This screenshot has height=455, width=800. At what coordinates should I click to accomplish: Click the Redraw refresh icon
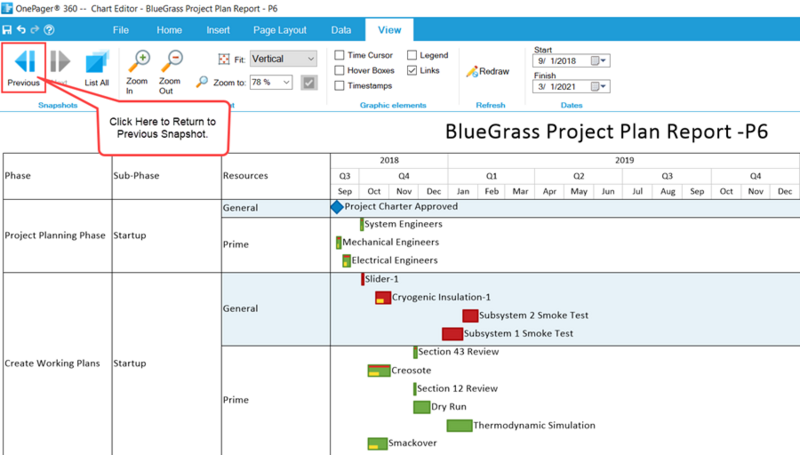pos(472,71)
